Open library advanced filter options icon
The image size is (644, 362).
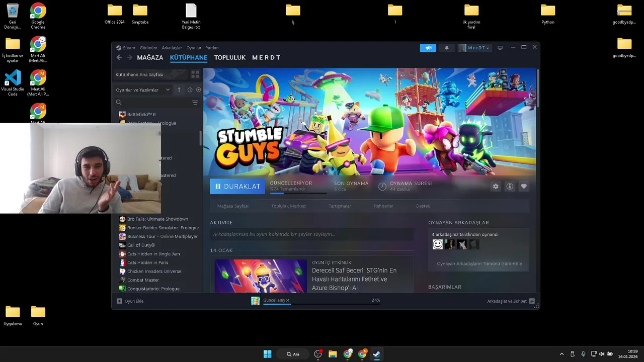click(195, 103)
